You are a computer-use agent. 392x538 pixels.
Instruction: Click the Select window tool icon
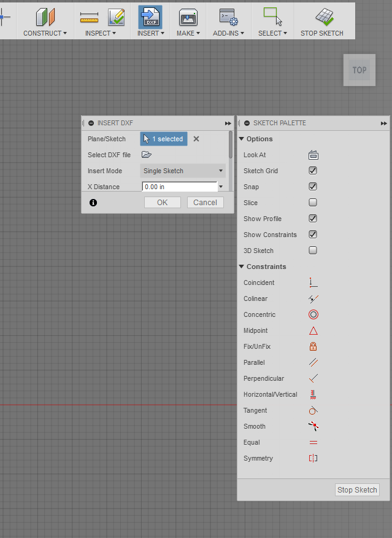point(273,17)
